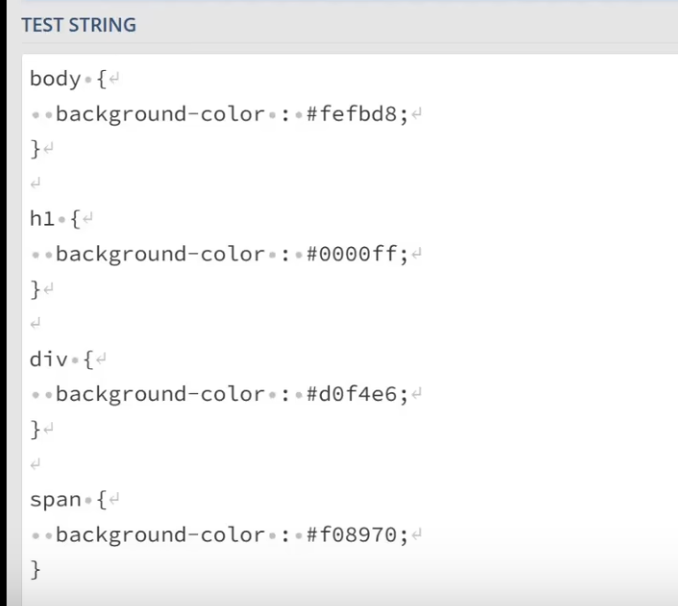The image size is (678, 606).
Task: Click the opening brace after span
Action: click(x=101, y=498)
